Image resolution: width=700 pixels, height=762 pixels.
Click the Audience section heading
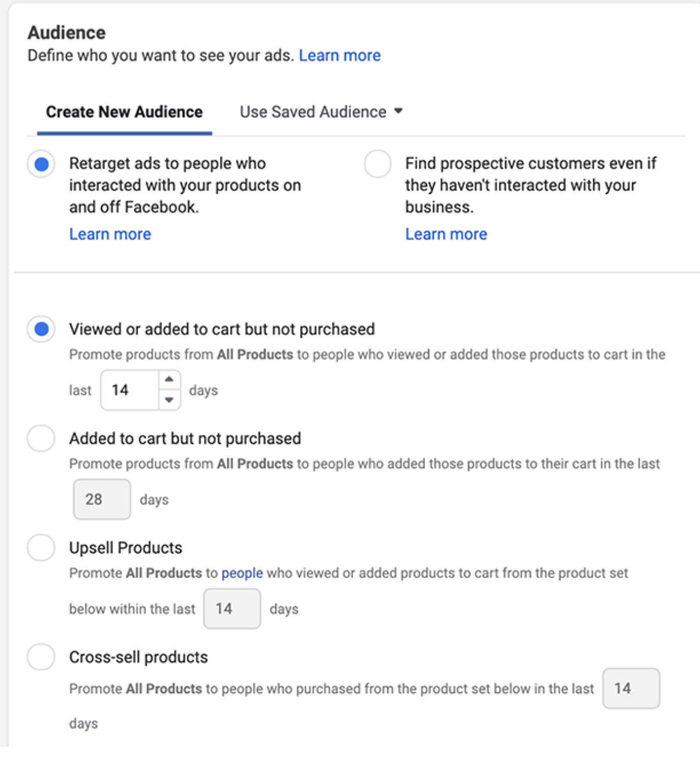[x=67, y=32]
